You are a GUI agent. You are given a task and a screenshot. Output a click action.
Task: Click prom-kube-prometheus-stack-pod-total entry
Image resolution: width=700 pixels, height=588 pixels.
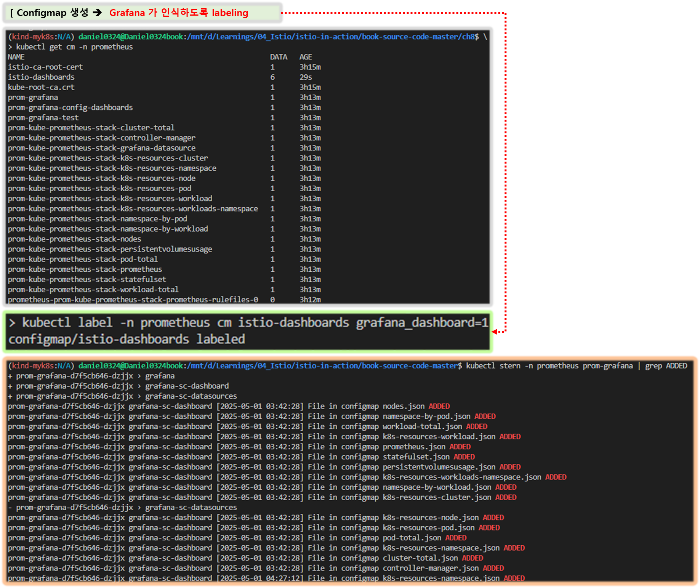point(83,259)
